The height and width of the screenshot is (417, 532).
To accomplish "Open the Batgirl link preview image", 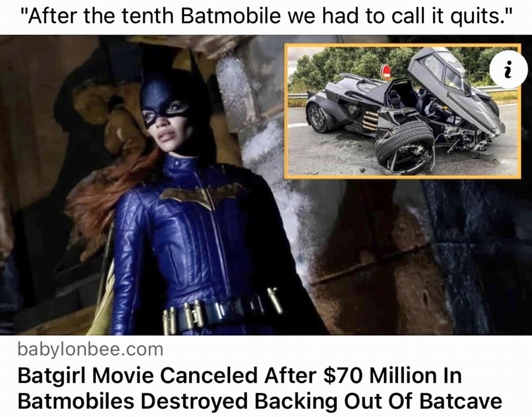I will point(266,185).
